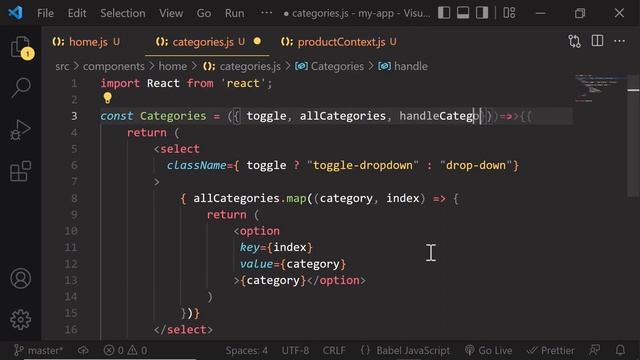Expand the components breadcrumb
This screenshot has width=640, height=360.
pos(113,66)
